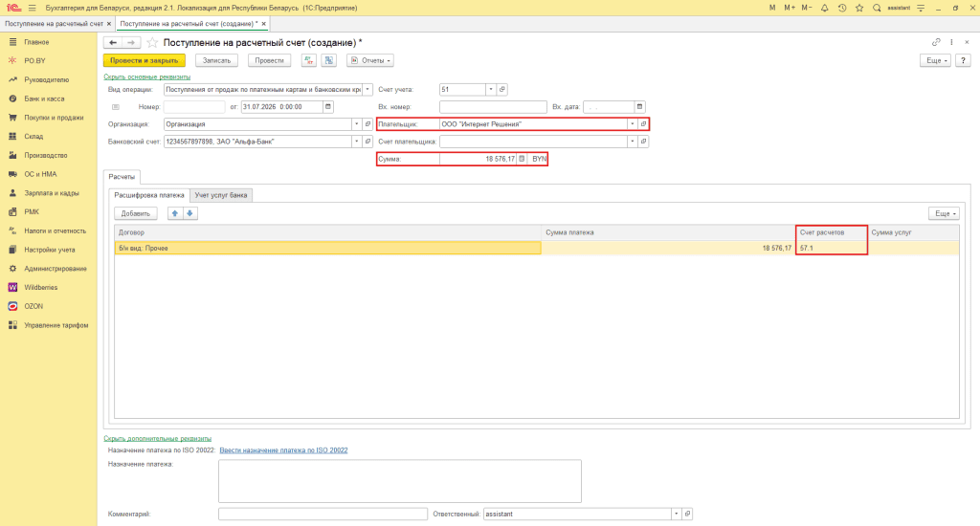Open Ответственный record with open icon
This screenshot has height=526, width=980.
pyautogui.click(x=687, y=515)
